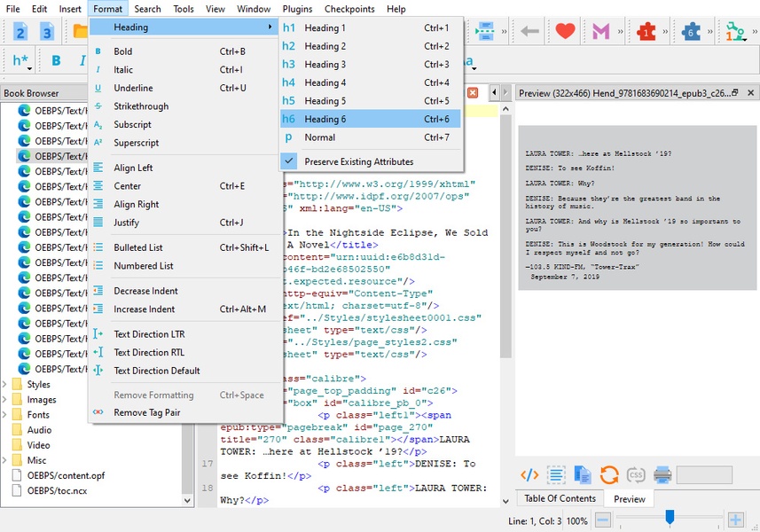Expand overflow chevron after blue plugin 6
The height and width of the screenshot is (532, 760).
(709, 32)
